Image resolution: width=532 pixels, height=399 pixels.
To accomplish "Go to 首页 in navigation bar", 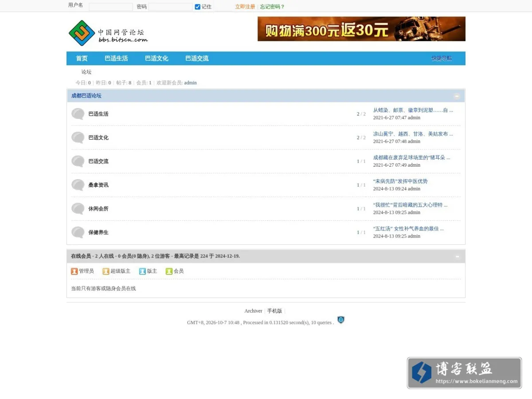I will coord(82,59).
